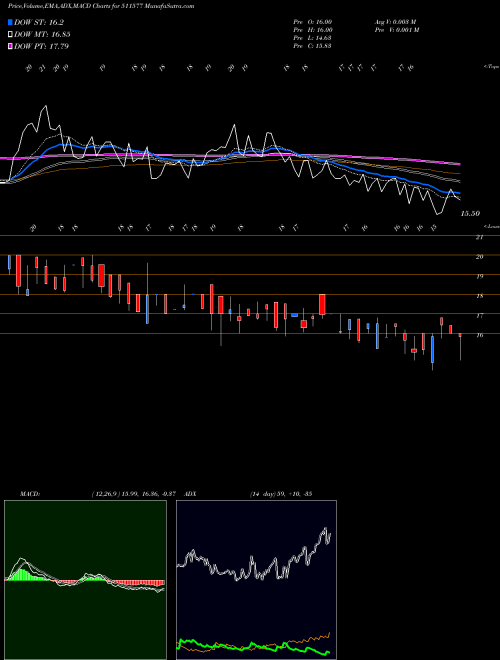Select the "DOW ST: 16.2" legend text
The height and width of the screenshot is (660, 500).
39,22
